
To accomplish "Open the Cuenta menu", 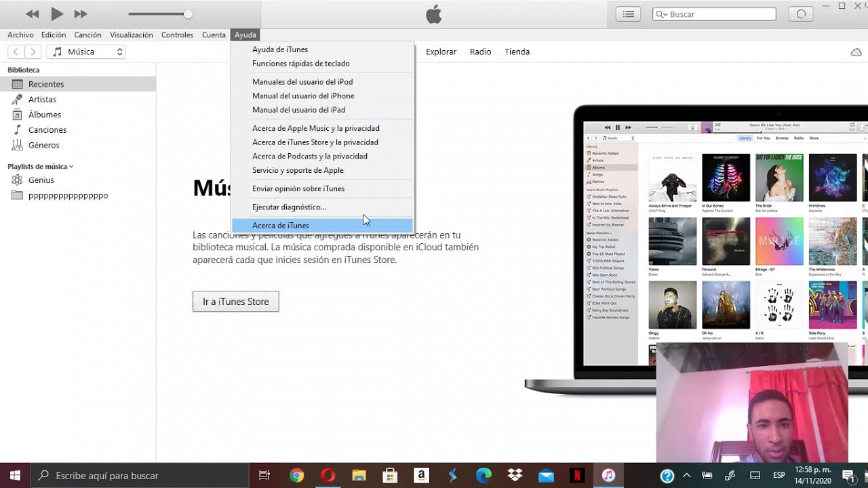I will [214, 35].
